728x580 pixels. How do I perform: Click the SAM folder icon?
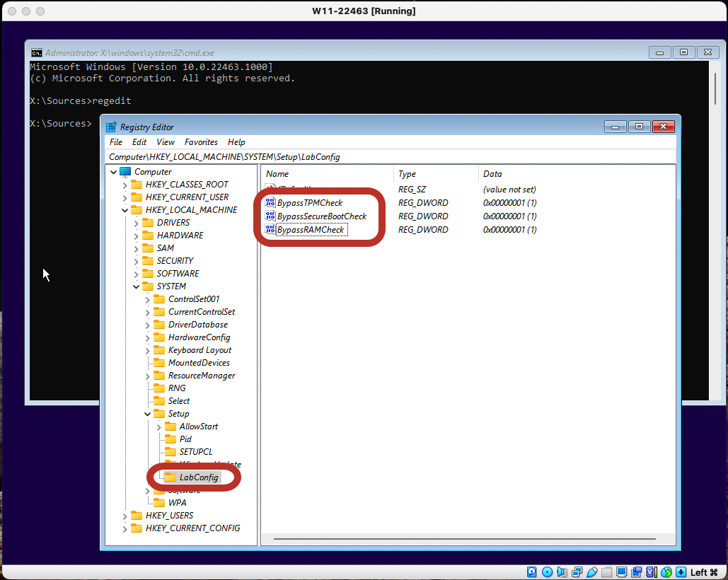pos(148,248)
